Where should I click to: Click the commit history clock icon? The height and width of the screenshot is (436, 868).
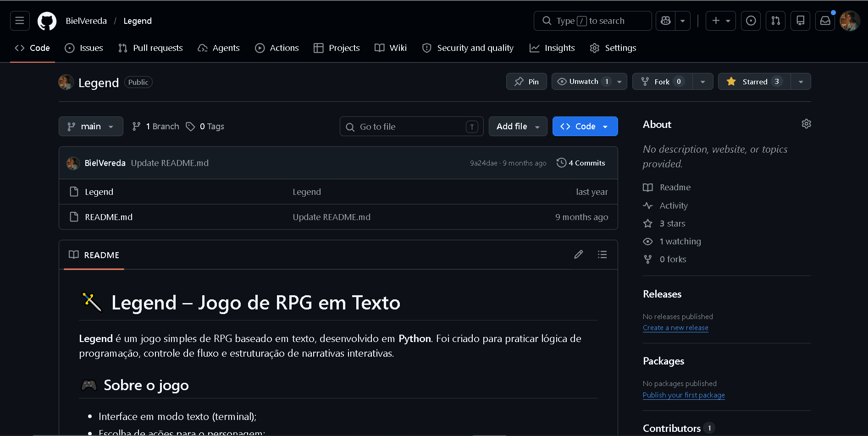tap(561, 163)
